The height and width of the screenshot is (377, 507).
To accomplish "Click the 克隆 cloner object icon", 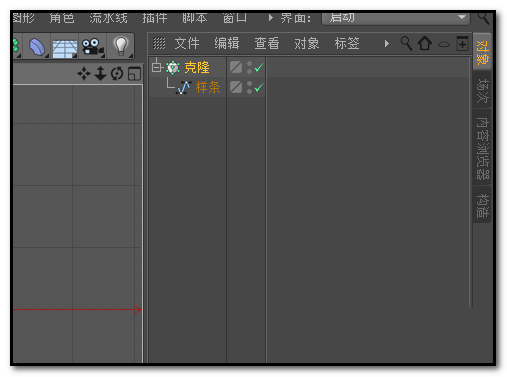I will (173, 68).
